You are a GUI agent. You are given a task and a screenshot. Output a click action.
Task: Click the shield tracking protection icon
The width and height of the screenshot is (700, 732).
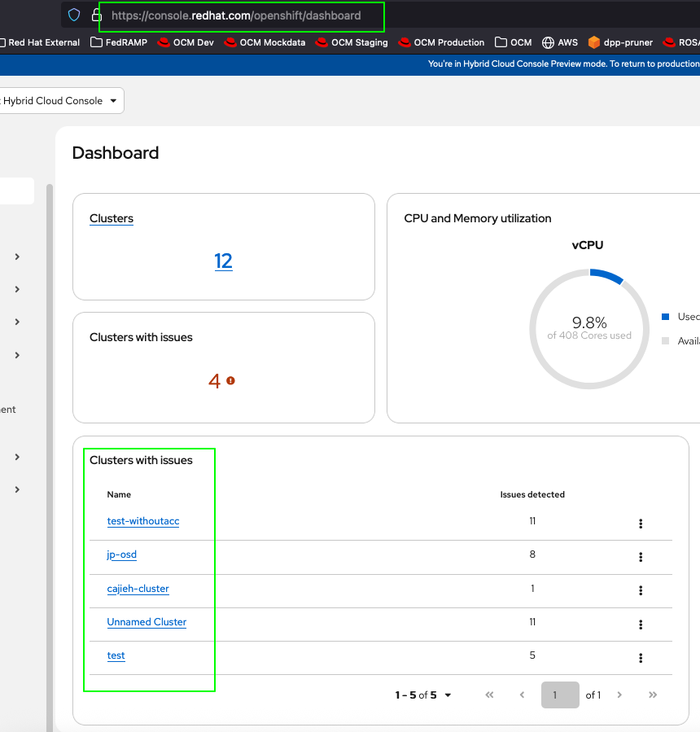coord(74,15)
